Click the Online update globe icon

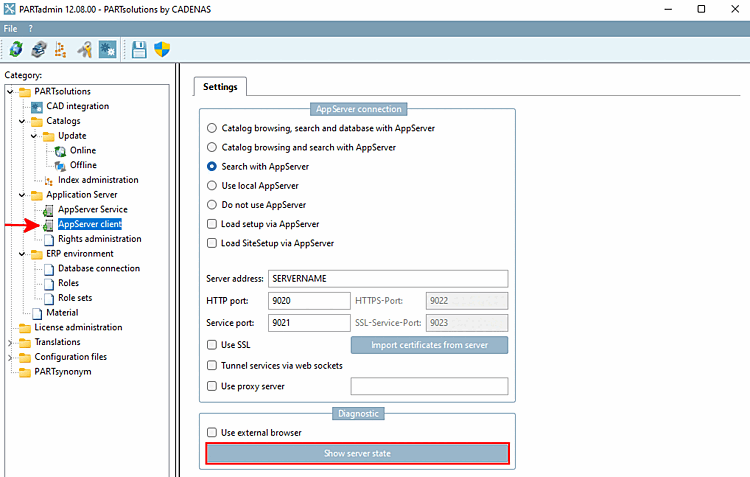coord(60,151)
